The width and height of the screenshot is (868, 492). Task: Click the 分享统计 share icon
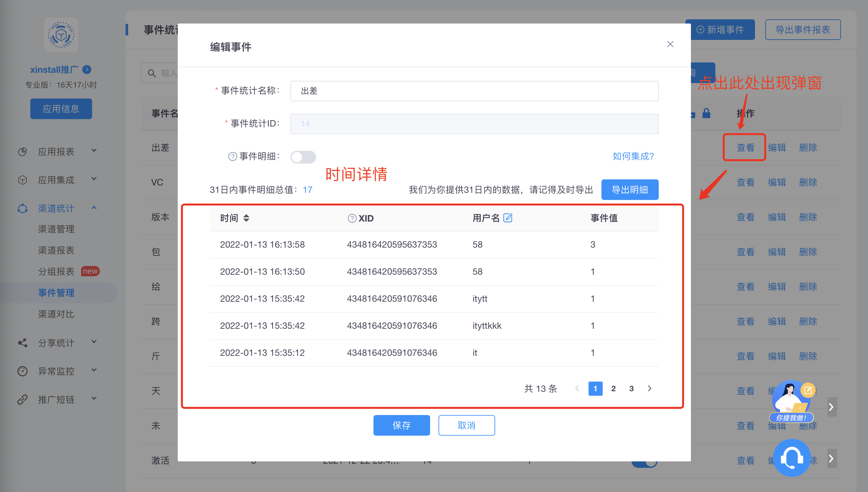[x=22, y=343]
